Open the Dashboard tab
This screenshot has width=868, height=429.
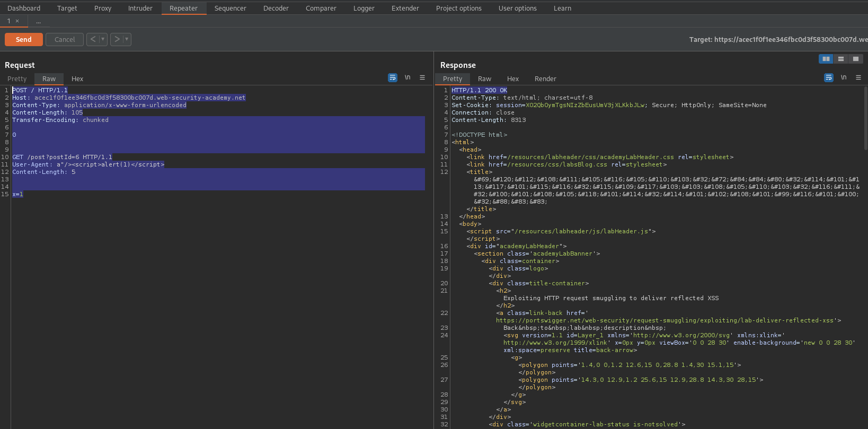24,8
